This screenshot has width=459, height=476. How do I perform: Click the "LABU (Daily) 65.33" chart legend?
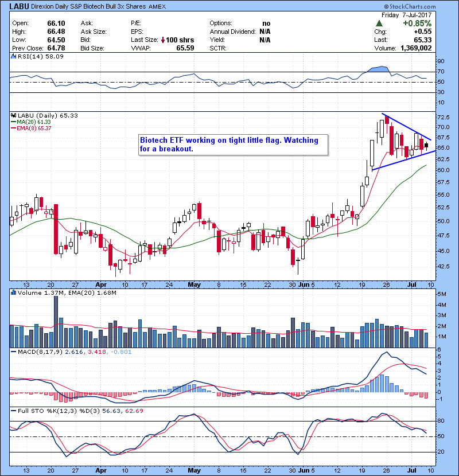pyautogui.click(x=48, y=115)
